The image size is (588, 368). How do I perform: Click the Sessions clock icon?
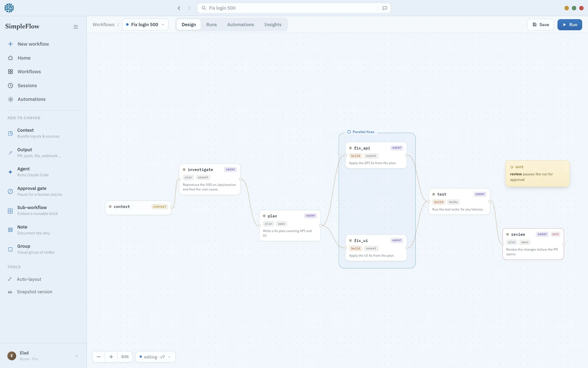click(x=10, y=85)
